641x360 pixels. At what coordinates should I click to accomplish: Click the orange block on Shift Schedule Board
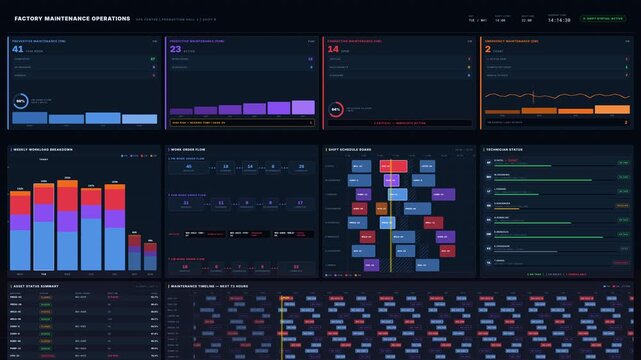point(381,208)
